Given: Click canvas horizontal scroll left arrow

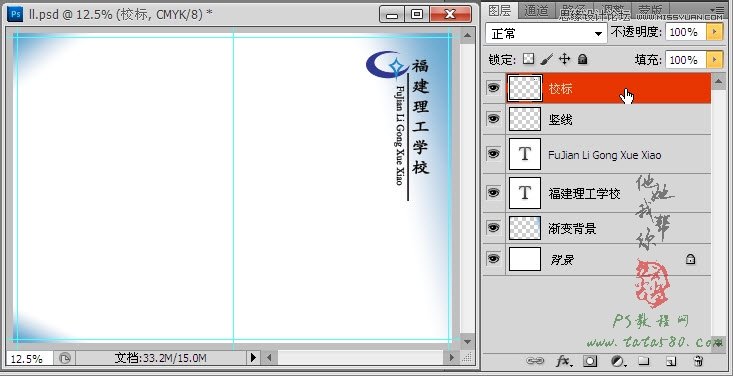Looking at the screenshot, I should tap(269, 358).
